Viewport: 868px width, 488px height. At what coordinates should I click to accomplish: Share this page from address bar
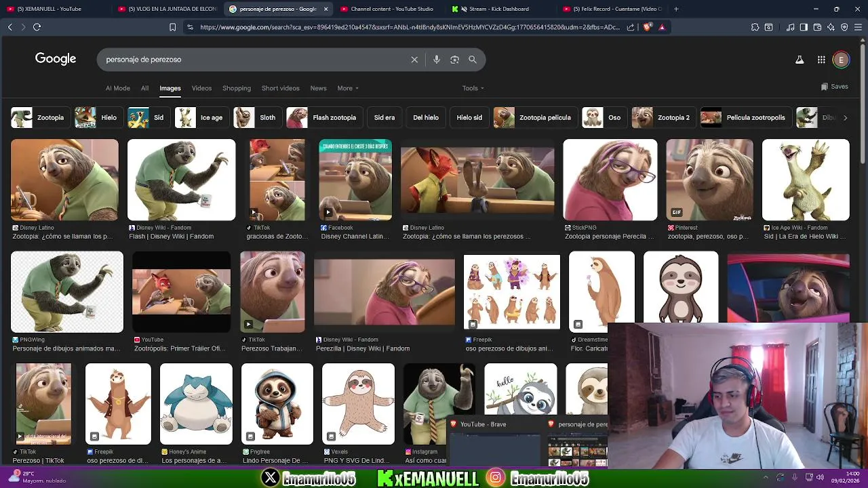click(631, 27)
